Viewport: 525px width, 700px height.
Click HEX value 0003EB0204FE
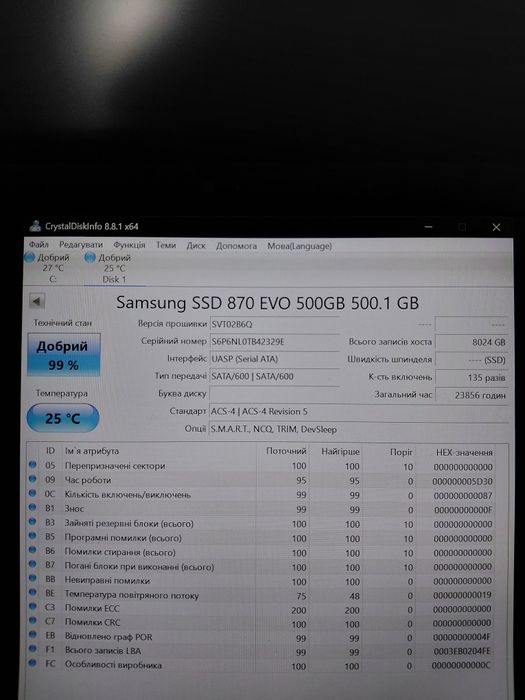coord(462,651)
